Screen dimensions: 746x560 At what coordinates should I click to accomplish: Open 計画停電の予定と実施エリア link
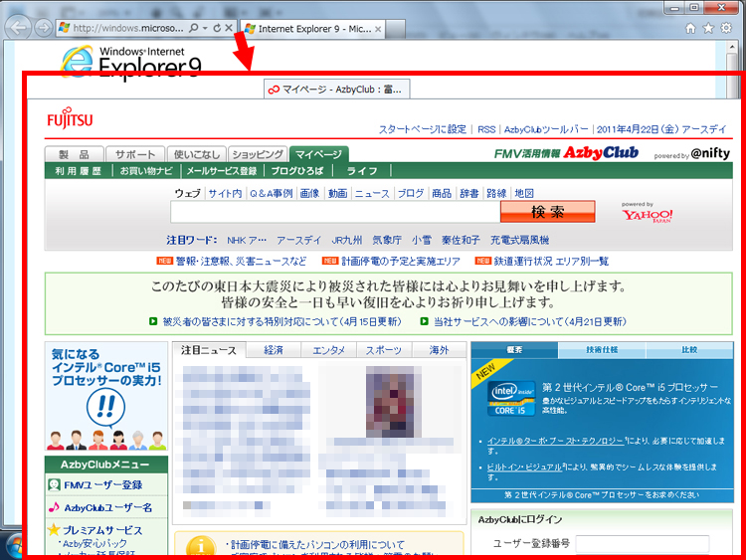401,262
